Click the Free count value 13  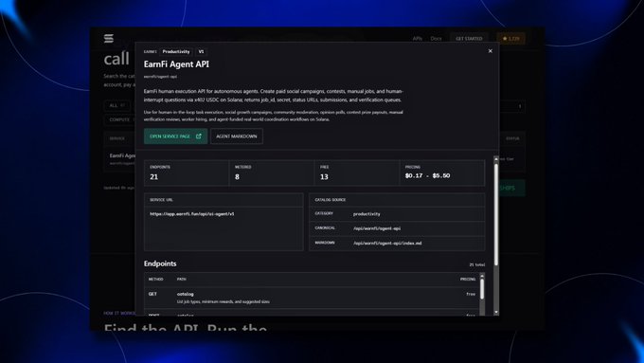tap(324, 177)
